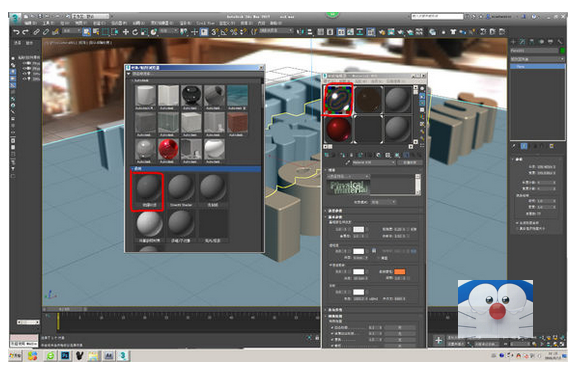583x388 pixels.
Task: Open Select by Name tool
Action: tap(96, 32)
